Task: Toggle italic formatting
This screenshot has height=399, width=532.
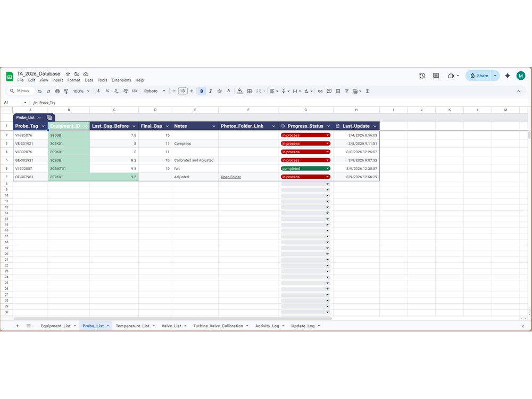Action: click(x=211, y=91)
